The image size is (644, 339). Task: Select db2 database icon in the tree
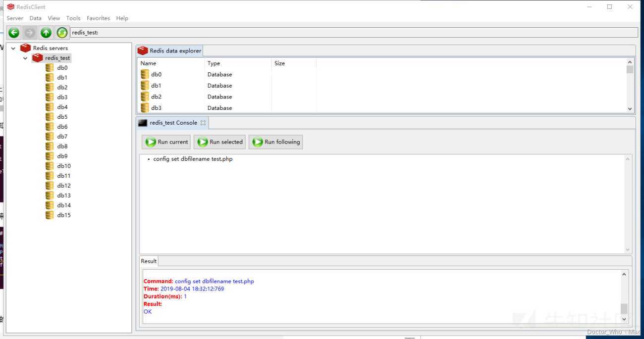[x=50, y=87]
